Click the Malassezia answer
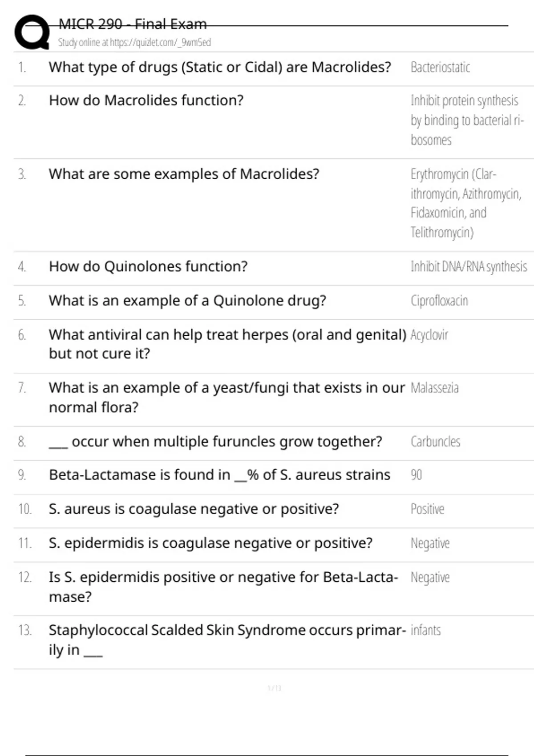Image resolution: width=534 pixels, height=756 pixels. click(x=434, y=388)
